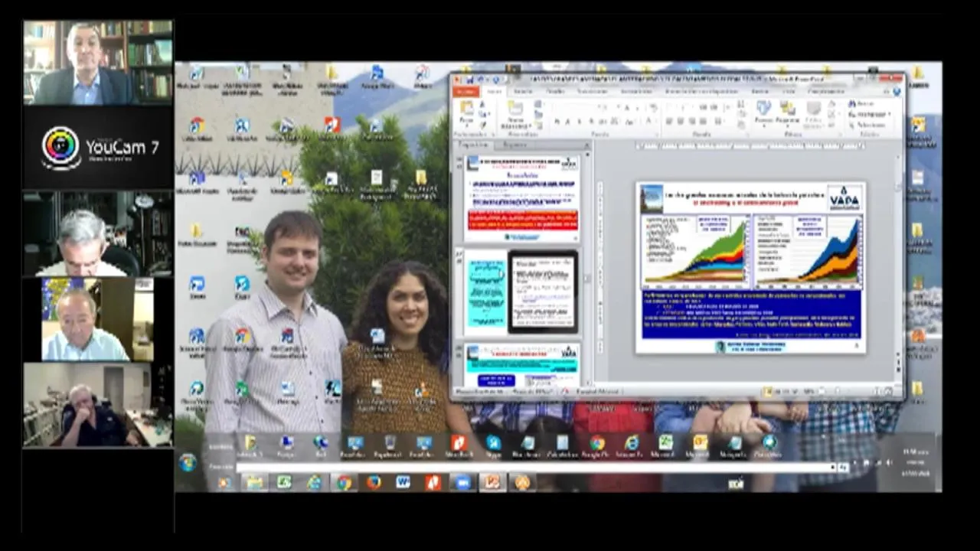Center the paragraph text
The width and height of the screenshot is (980, 551).
pyautogui.click(x=680, y=122)
